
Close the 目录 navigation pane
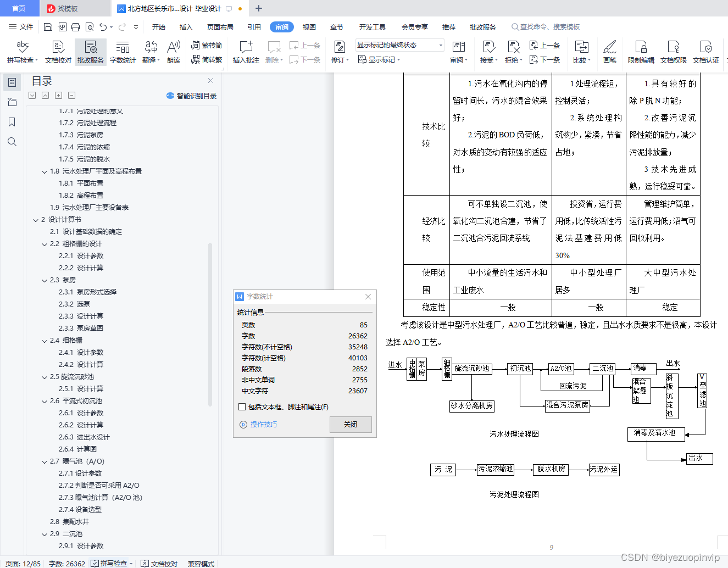(210, 80)
